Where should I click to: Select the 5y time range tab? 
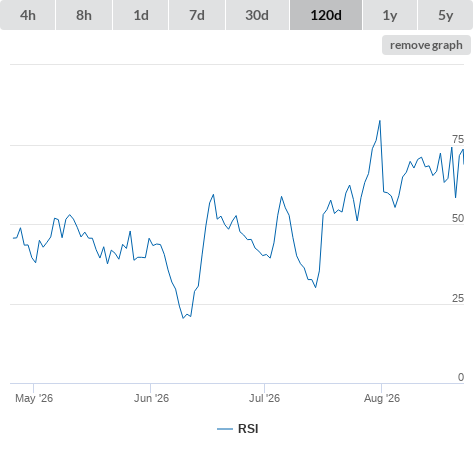pyautogui.click(x=445, y=15)
